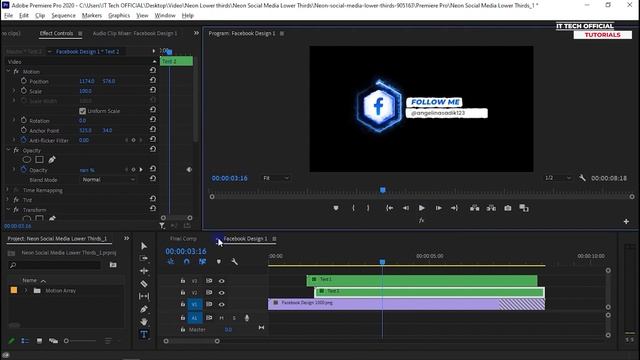Image resolution: width=640 pixels, height=360 pixels.
Task: Hide the V2 track eye icon
Action: 221,293
